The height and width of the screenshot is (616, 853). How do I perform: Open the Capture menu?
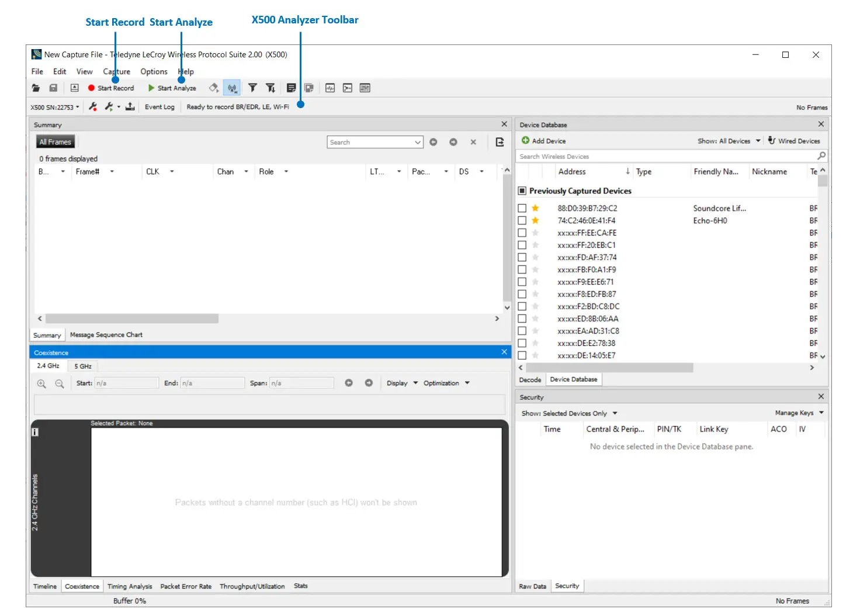pos(116,71)
